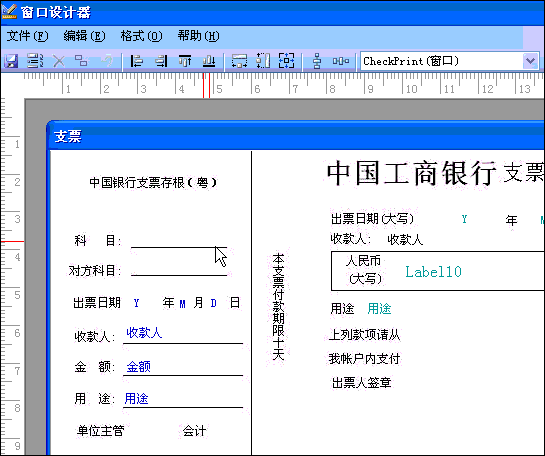Select the blue 收款人 field in stub
This screenshot has width=545, height=456.
(x=144, y=333)
